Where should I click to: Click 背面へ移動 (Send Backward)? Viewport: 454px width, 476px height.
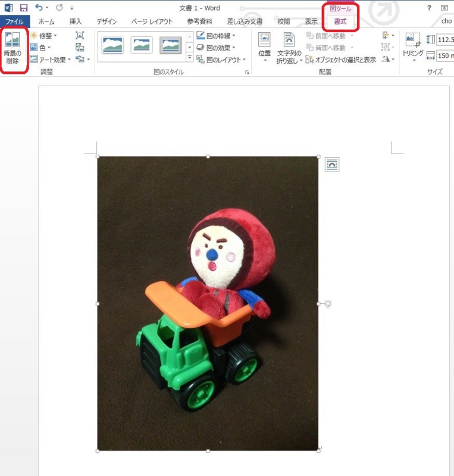[x=330, y=48]
